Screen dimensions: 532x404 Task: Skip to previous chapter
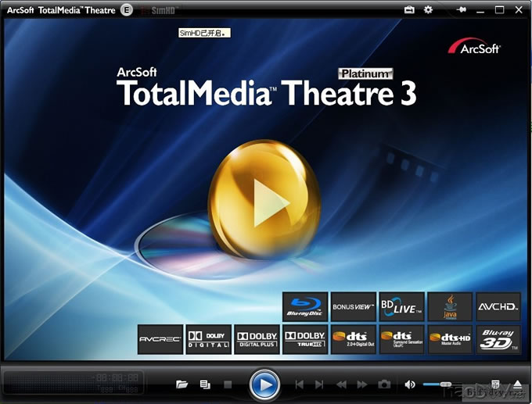299,384
